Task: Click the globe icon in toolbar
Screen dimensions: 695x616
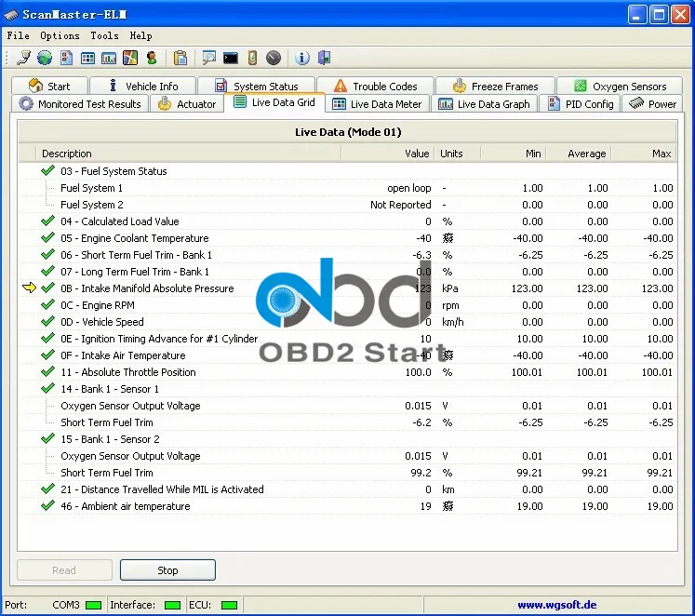Action: 45,58
